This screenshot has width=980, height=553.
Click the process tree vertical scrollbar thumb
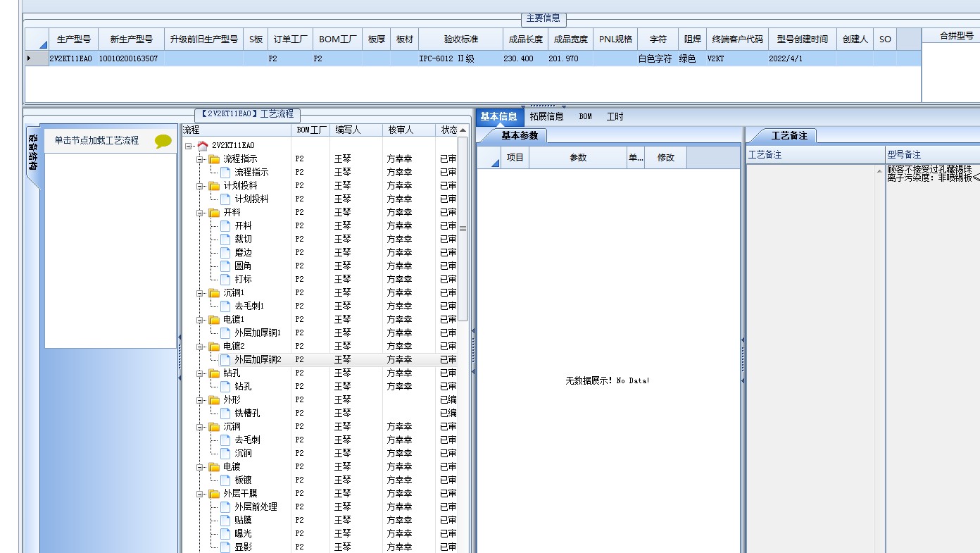point(463,228)
